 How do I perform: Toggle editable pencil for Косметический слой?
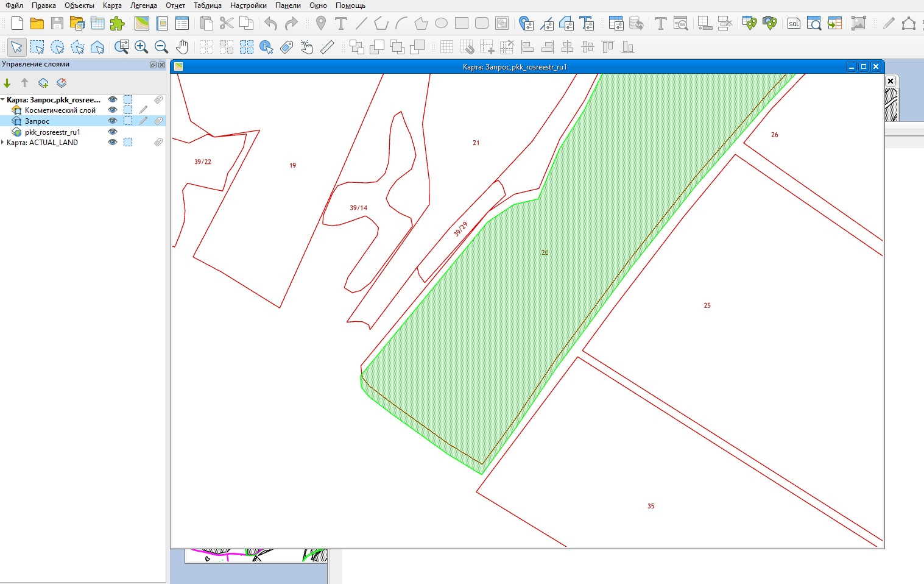click(143, 110)
